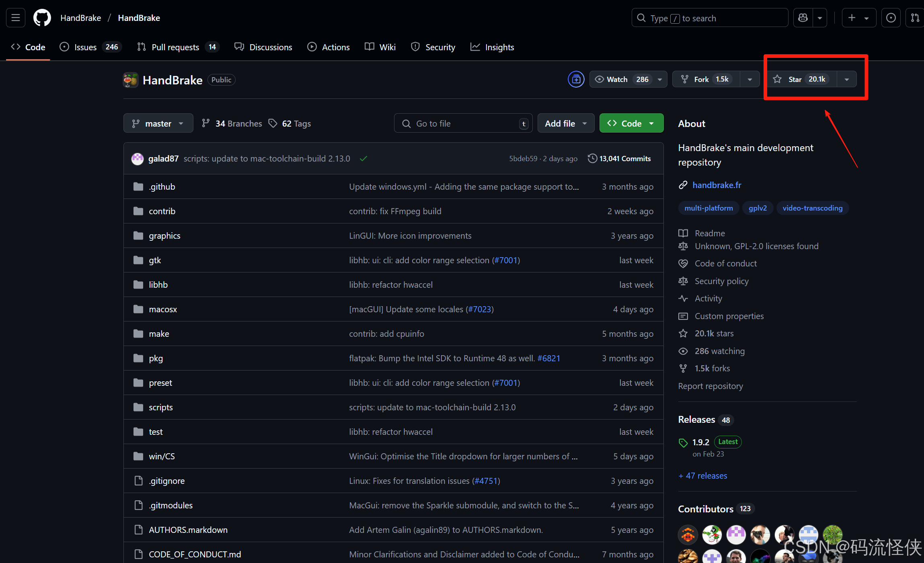Open Custom properties link
The width and height of the screenshot is (924, 563).
729,316
